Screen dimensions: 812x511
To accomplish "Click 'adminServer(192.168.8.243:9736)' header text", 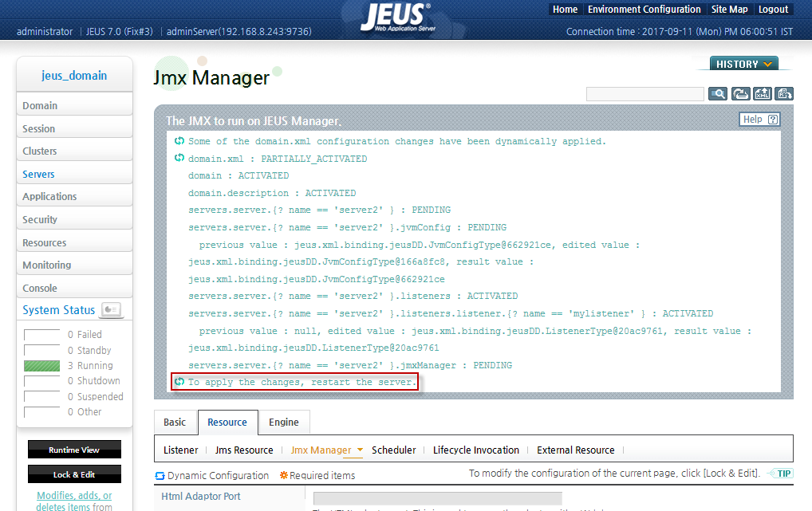I will click(238, 32).
